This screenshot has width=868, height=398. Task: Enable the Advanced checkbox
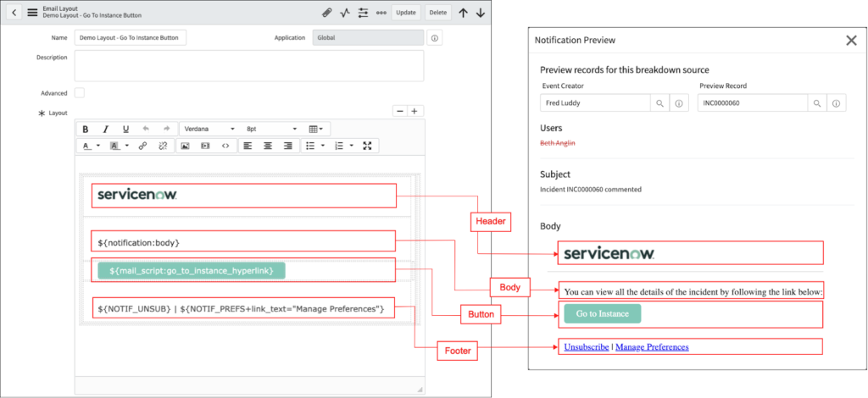80,92
